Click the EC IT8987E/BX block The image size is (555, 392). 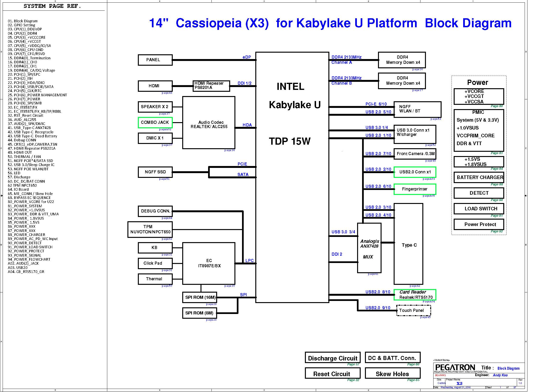tap(209, 263)
